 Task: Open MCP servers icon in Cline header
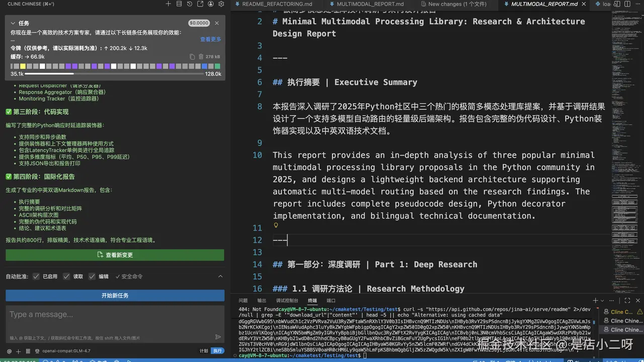pos(179,4)
